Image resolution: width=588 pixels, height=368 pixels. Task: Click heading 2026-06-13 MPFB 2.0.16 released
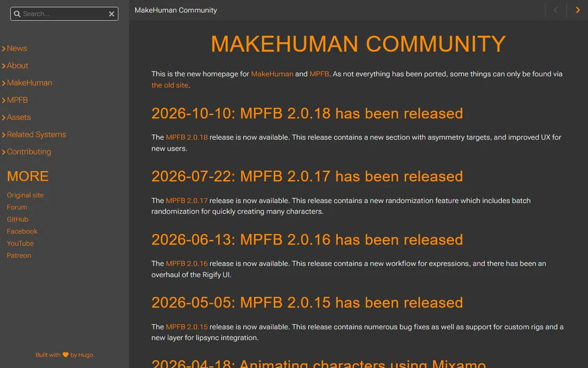coord(307,240)
